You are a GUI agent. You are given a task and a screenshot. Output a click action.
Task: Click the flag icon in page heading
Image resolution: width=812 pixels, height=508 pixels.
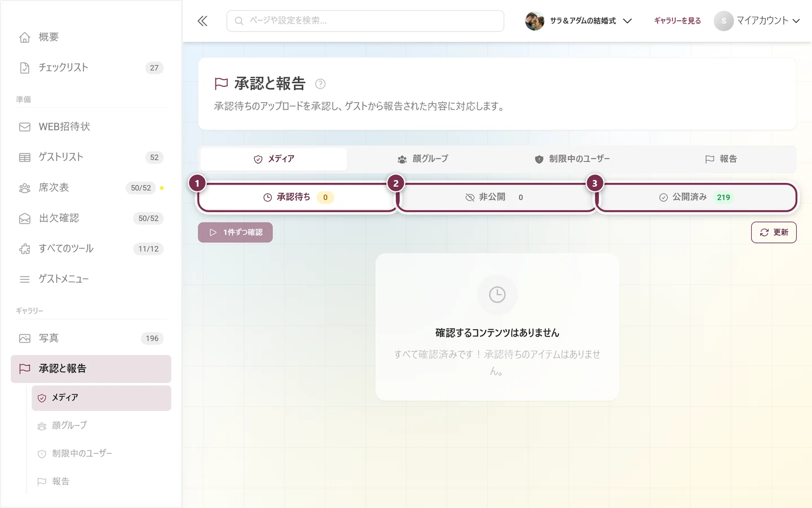click(221, 84)
